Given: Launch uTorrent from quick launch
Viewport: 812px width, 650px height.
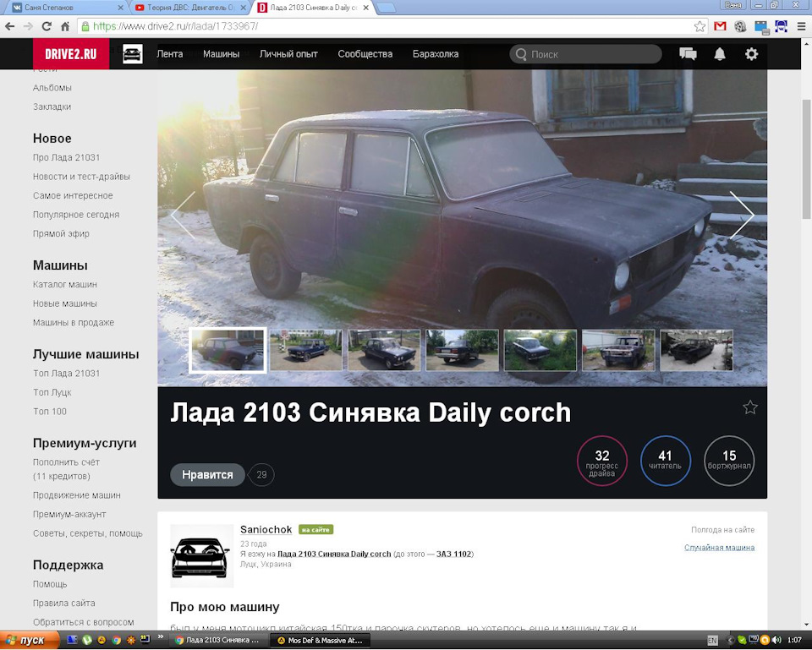Looking at the screenshot, I should [87, 640].
